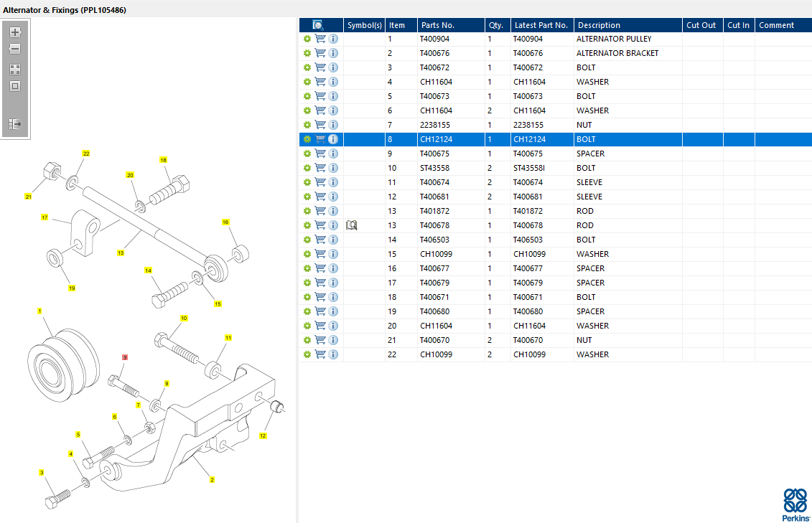Click the search icon in table header
Image resolution: width=812 pixels, height=523 pixels.
click(x=318, y=25)
